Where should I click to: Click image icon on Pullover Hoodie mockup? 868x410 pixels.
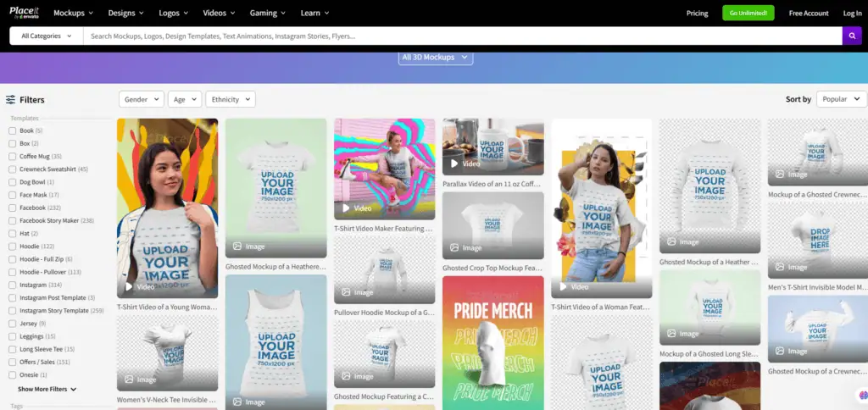click(x=346, y=292)
